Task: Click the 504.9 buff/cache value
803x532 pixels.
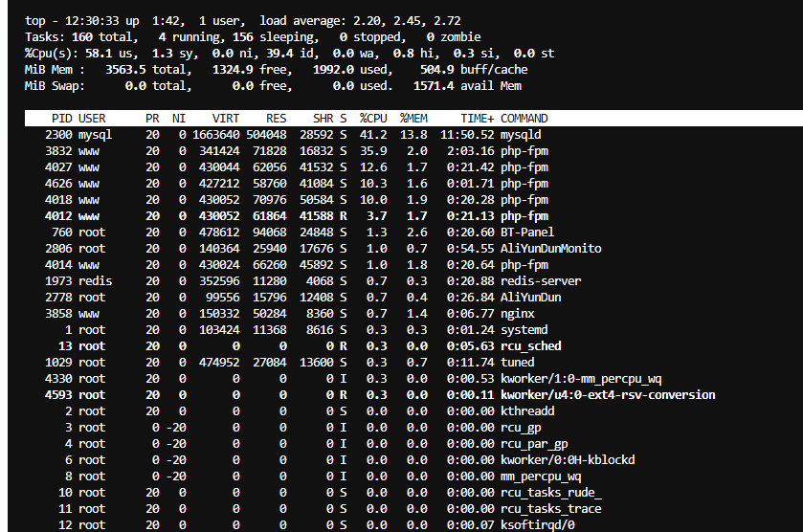Action: (436, 70)
